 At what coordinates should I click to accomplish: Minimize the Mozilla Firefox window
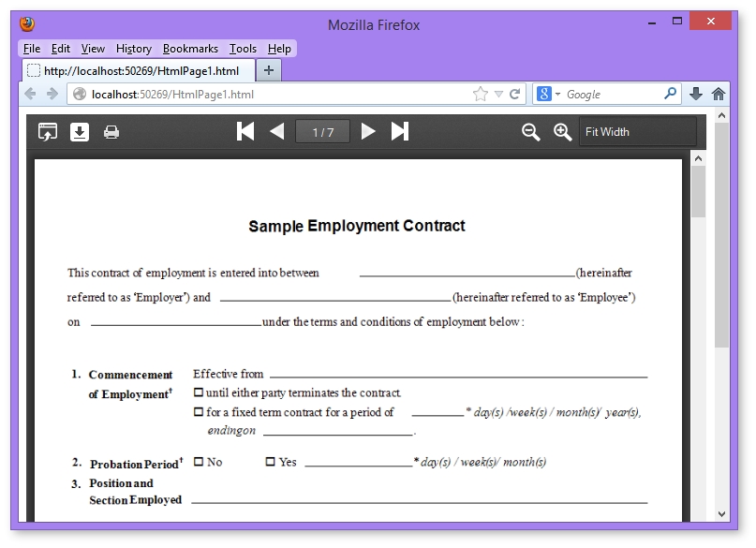[652, 22]
